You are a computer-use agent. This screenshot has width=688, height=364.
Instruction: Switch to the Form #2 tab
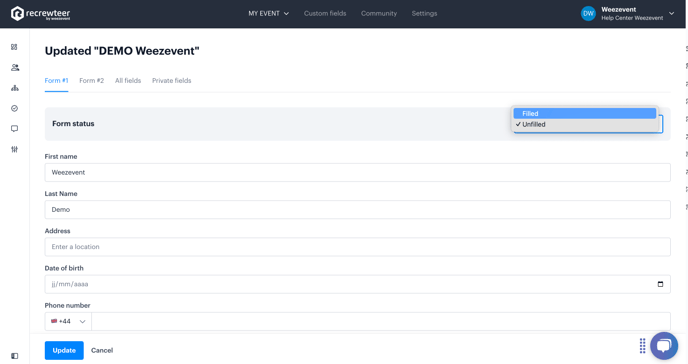point(92,81)
